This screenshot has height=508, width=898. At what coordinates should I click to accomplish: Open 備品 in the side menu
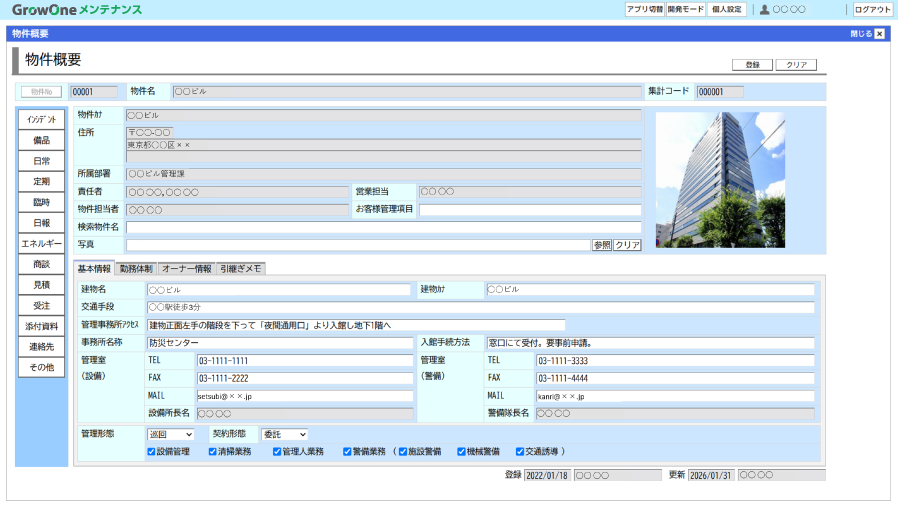(x=41, y=140)
